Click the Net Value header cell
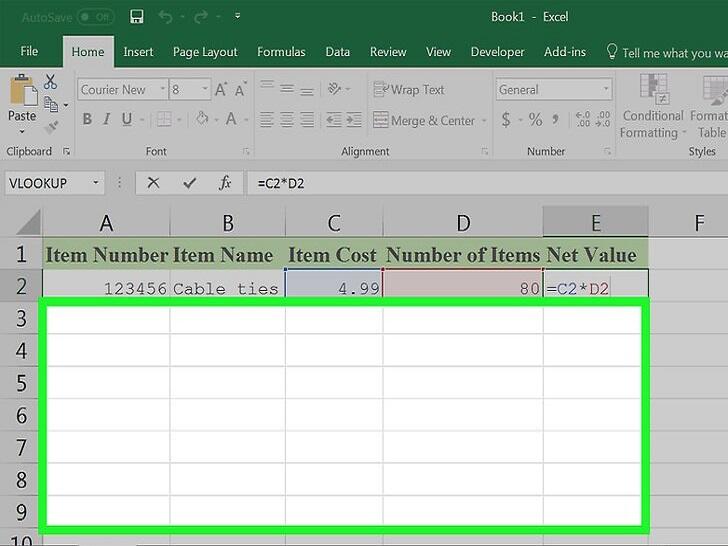Image resolution: width=728 pixels, height=546 pixels. click(x=596, y=254)
